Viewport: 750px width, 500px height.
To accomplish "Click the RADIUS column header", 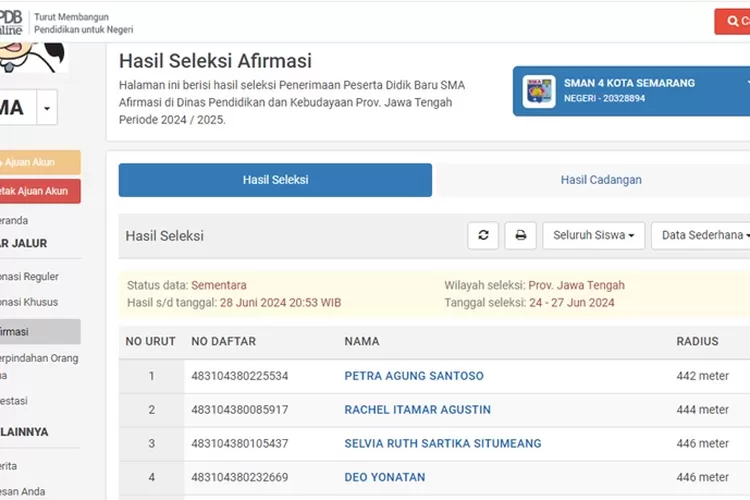I will (697, 342).
